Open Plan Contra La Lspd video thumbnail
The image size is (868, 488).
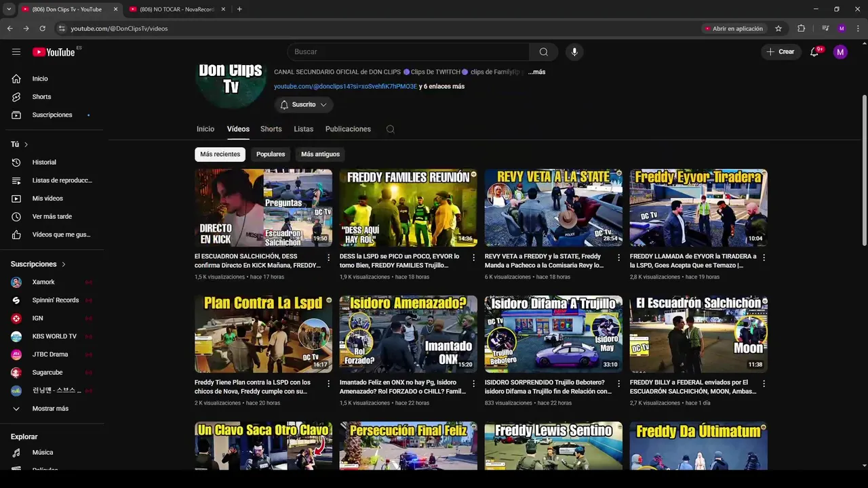pyautogui.click(x=263, y=334)
